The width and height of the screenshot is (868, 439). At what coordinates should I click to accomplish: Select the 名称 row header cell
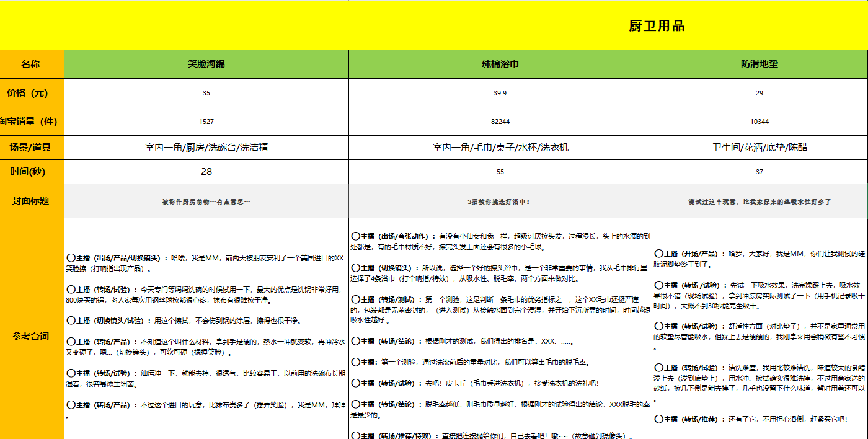[x=32, y=64]
